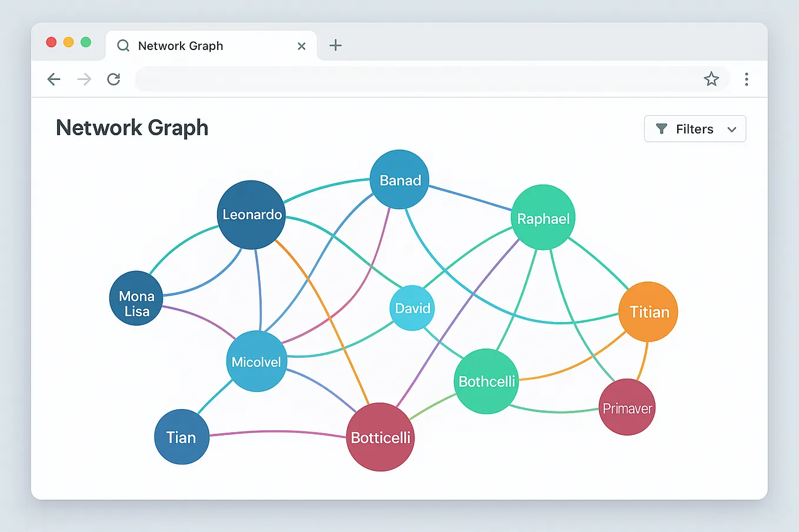Click the Filters button
Viewport: 799px width, 532px height.
[695, 129]
